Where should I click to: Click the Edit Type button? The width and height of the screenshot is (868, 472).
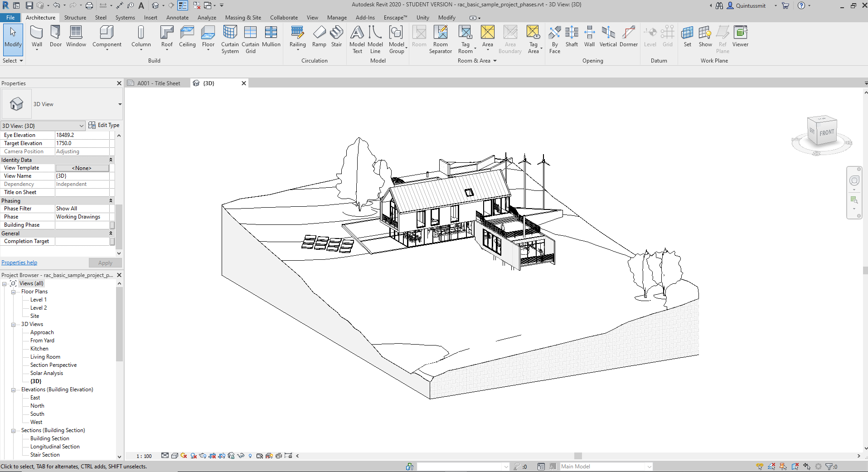point(104,125)
